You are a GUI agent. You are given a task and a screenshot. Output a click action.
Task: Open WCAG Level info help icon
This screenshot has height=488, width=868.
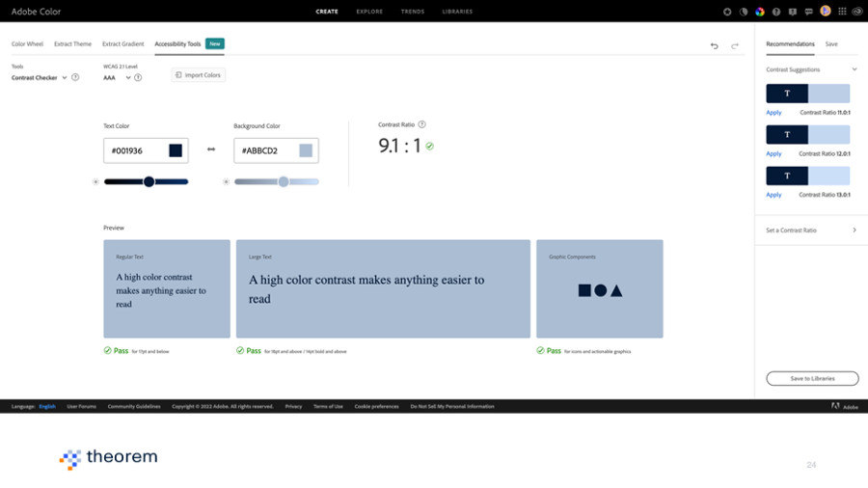click(138, 77)
